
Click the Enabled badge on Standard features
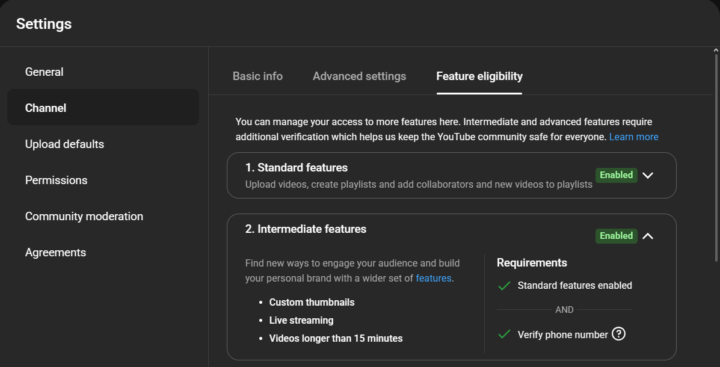point(616,175)
